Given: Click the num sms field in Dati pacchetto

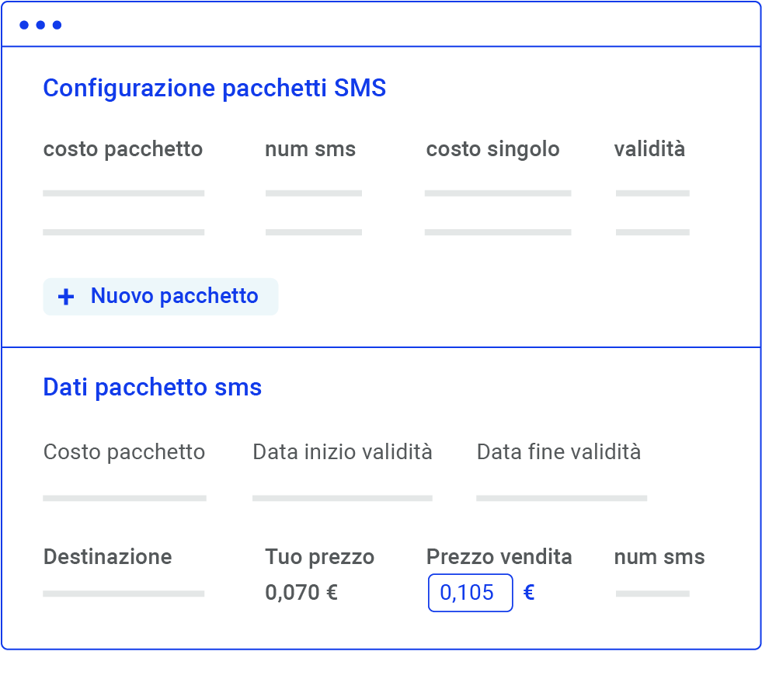Looking at the screenshot, I should pos(652,594).
